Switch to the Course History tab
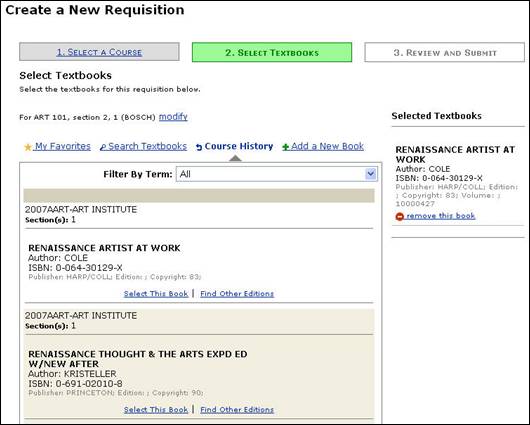Viewport: 530px width, 425px height. tap(239, 146)
